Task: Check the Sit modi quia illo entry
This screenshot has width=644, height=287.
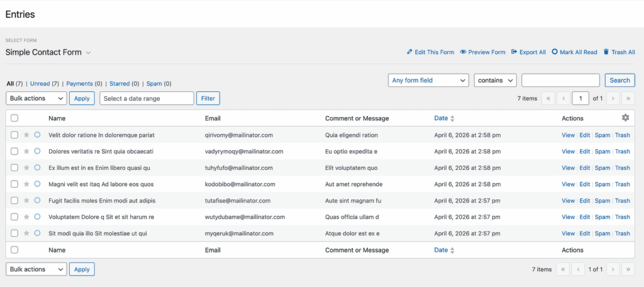Action: point(14,233)
